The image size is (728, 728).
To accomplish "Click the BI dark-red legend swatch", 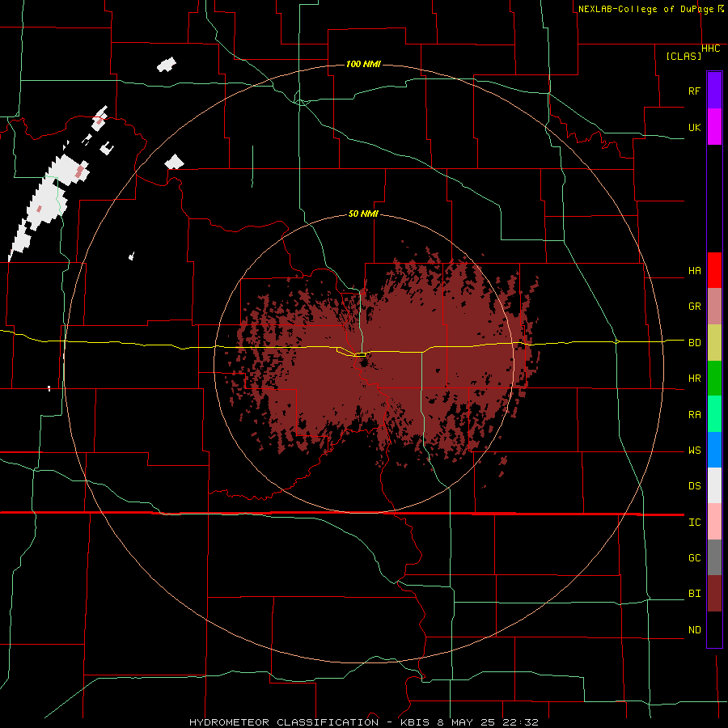I will (x=714, y=594).
